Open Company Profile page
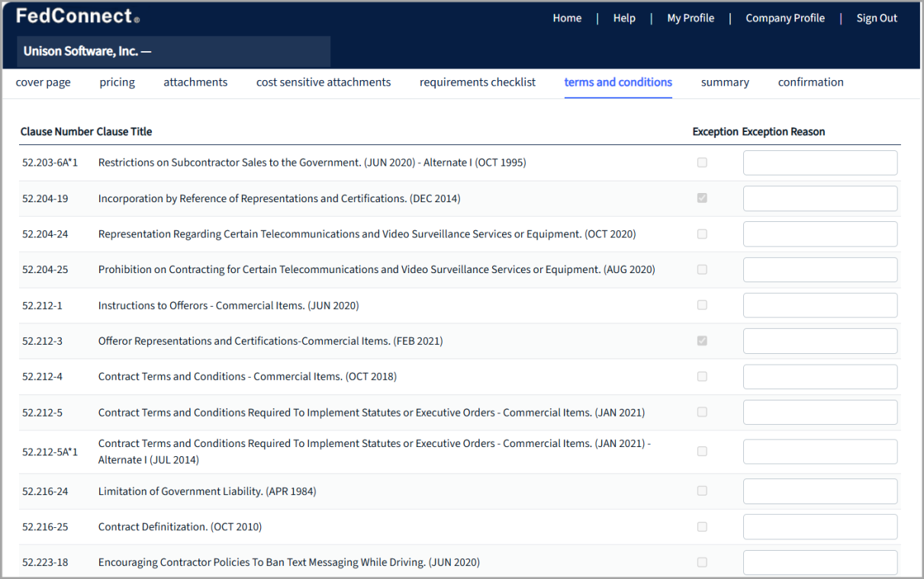The height and width of the screenshot is (579, 924). [785, 18]
